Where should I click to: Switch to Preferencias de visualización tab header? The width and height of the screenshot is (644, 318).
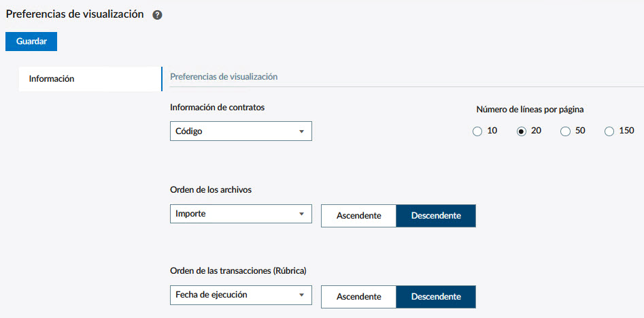tap(224, 77)
